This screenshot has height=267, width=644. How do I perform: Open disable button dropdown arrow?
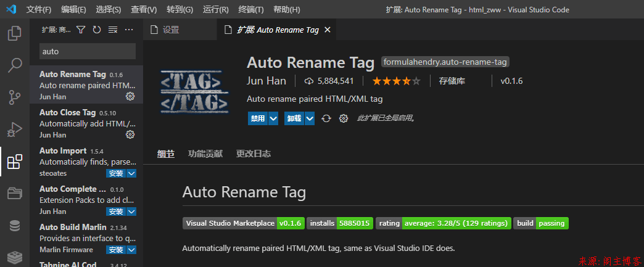click(x=273, y=118)
